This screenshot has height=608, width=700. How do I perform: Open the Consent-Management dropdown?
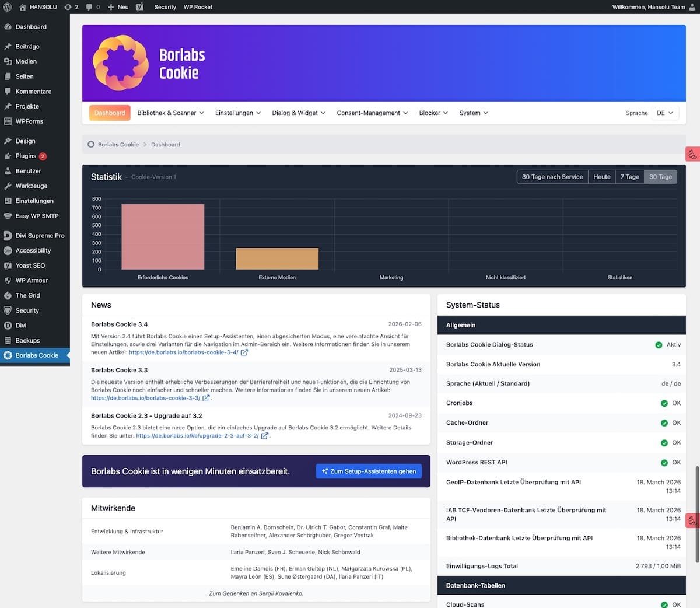click(x=372, y=113)
